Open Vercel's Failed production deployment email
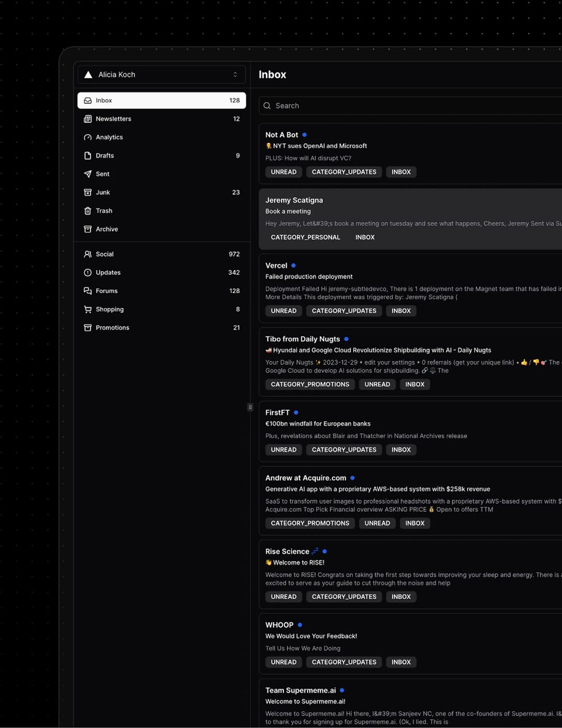Screen dimensions: 562x728 tap(411, 288)
